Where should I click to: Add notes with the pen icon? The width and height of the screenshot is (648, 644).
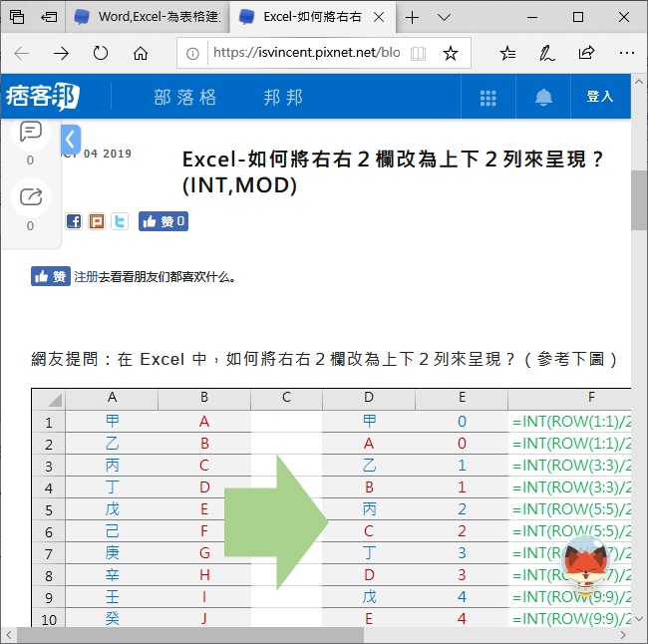(546, 53)
